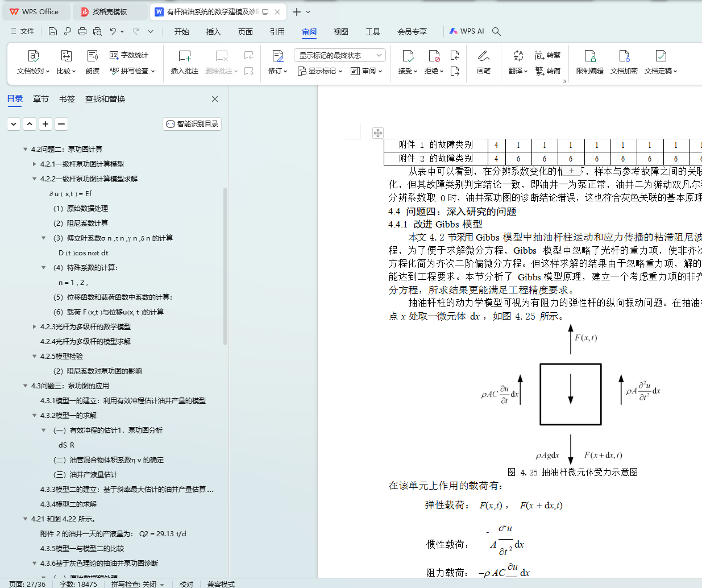Jump to next revision icon beside 拒绝
702x588 pixels.
(x=455, y=71)
